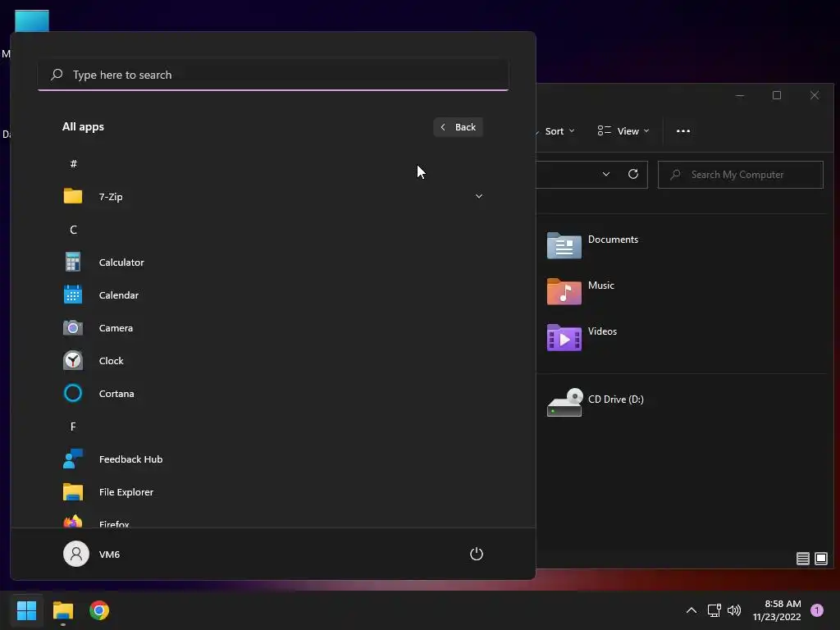Open the notification badge in the taskbar
The image size is (840, 630).
(817, 610)
